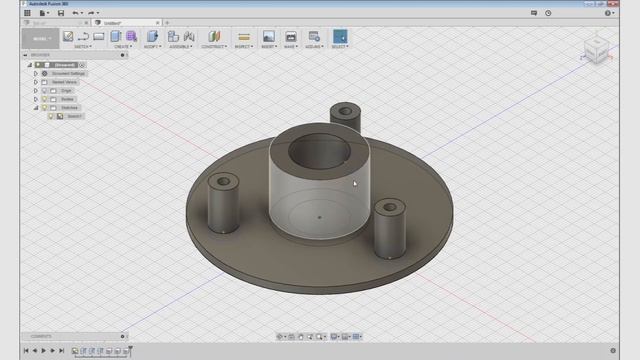Select the Offset Plane construct tool

point(214,36)
